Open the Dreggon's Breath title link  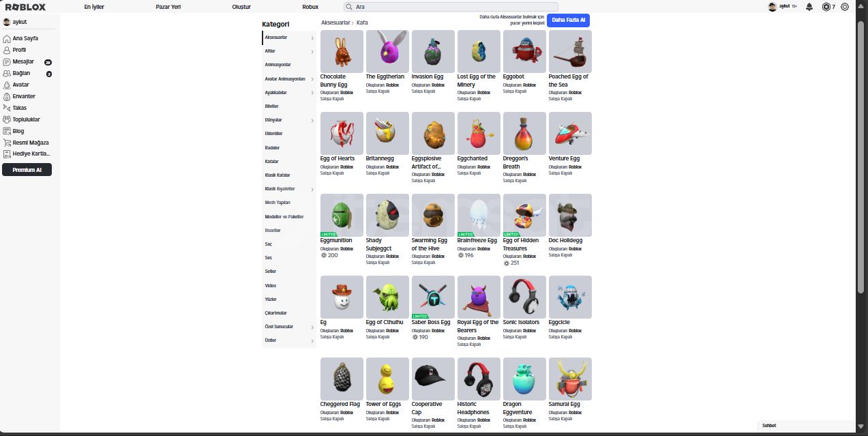(516, 162)
